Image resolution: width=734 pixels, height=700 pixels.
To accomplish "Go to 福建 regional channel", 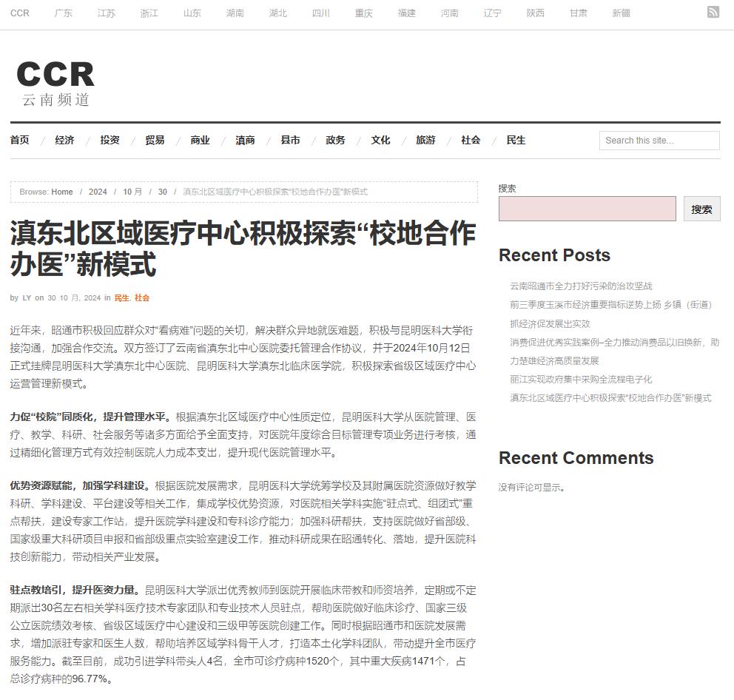I will click(x=407, y=13).
